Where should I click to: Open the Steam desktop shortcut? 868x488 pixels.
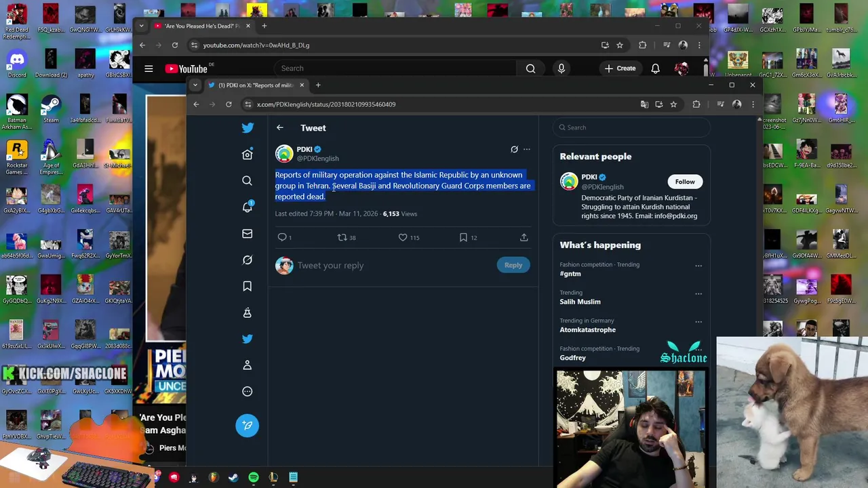[x=51, y=108]
